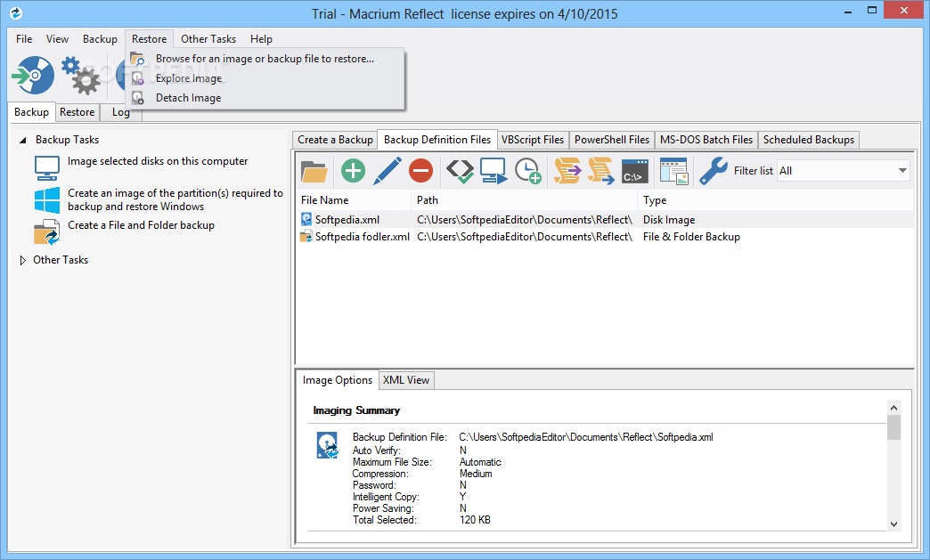The image size is (930, 560).
Task: Open the View menu
Action: (58, 39)
